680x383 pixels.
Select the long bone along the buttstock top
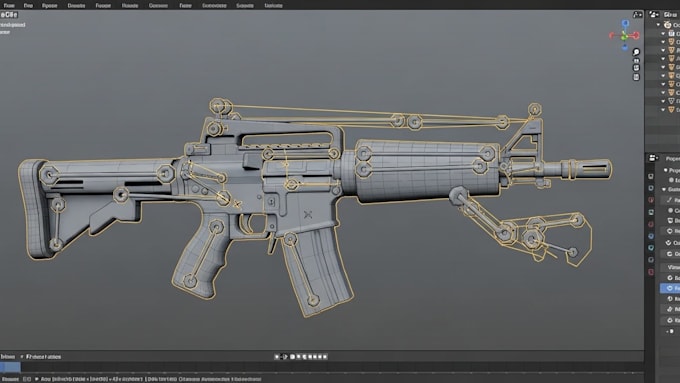click(x=107, y=175)
